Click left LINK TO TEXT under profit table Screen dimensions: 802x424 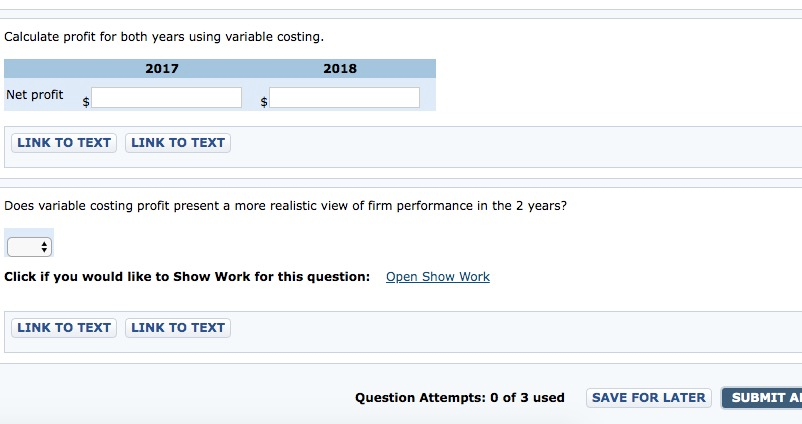coord(64,143)
